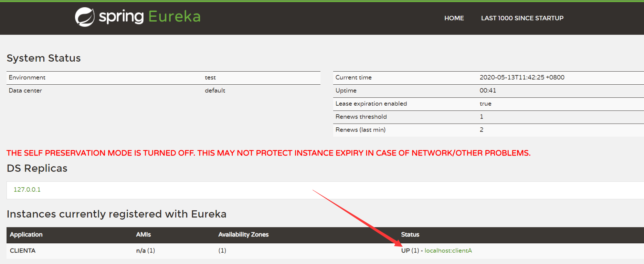The width and height of the screenshot is (644, 264).
Task: Click the n/a (1) AMIs cell
Action: coord(146,251)
